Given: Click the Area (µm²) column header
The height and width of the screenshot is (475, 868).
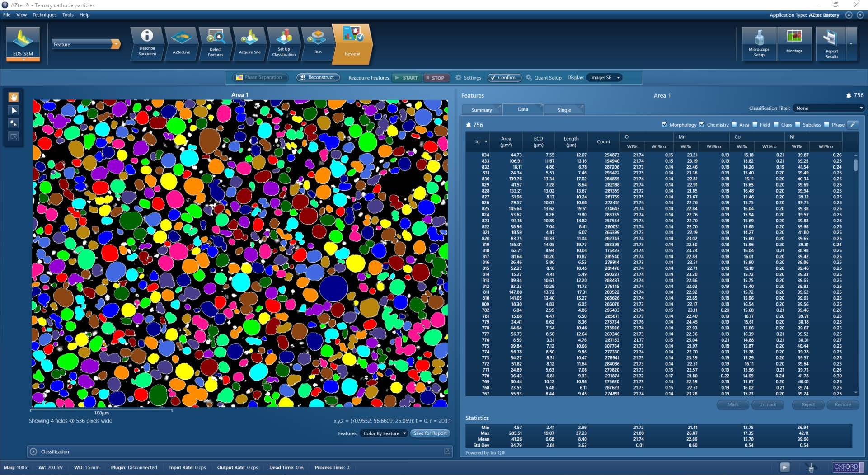Looking at the screenshot, I should click(x=506, y=142).
